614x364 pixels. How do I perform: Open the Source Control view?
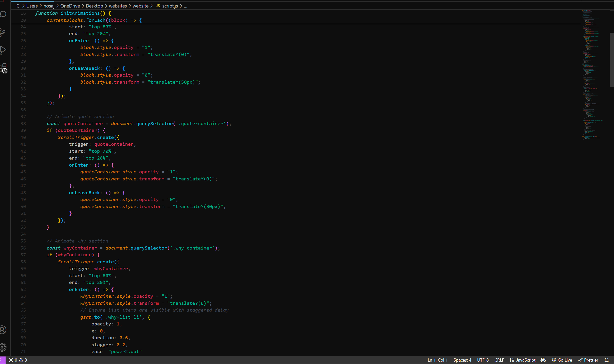(3, 32)
